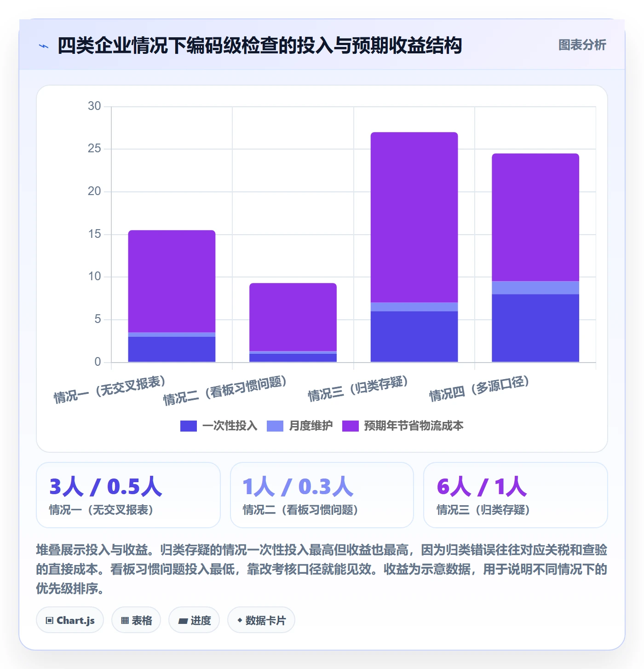Click the y-axis value 15

coord(94,234)
